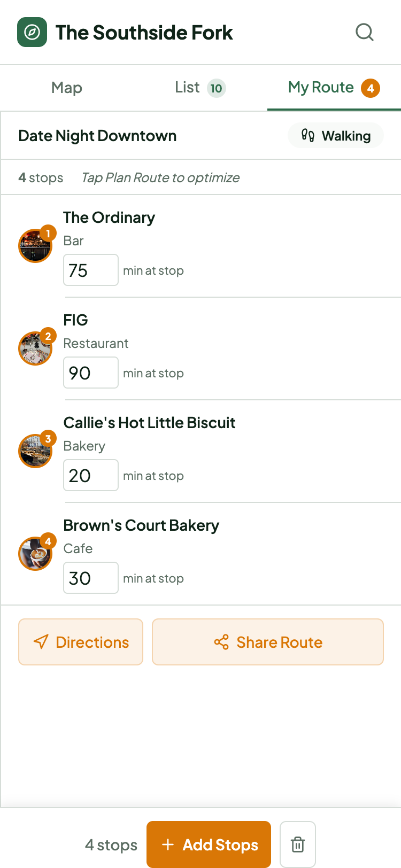Click the compass logo icon
Screen dimensions: 401x868
(32, 32)
